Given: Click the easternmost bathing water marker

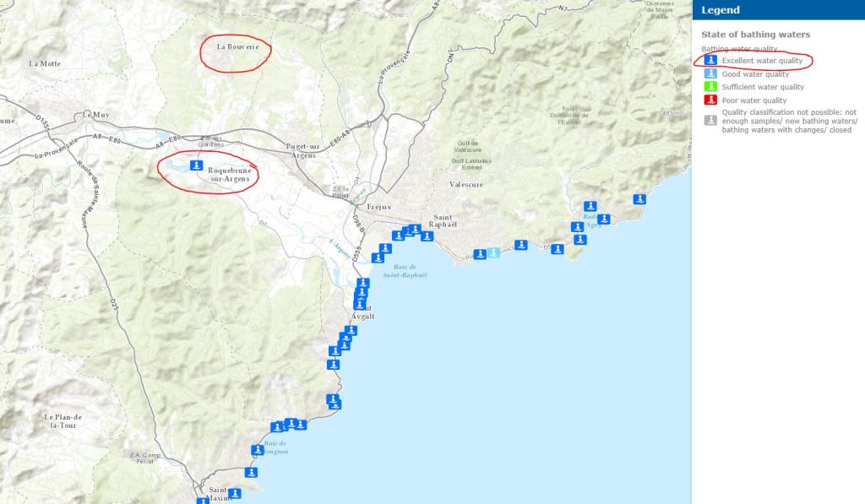Looking at the screenshot, I should pos(639,199).
